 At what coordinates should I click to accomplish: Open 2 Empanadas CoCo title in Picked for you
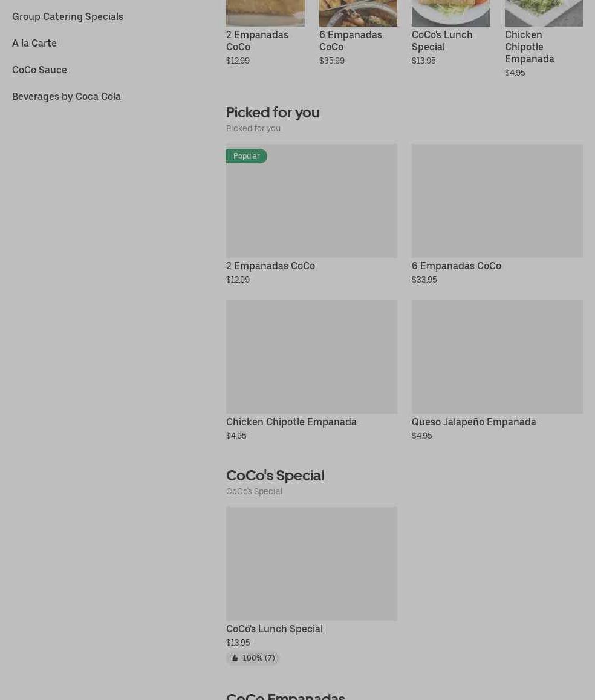[270, 266]
